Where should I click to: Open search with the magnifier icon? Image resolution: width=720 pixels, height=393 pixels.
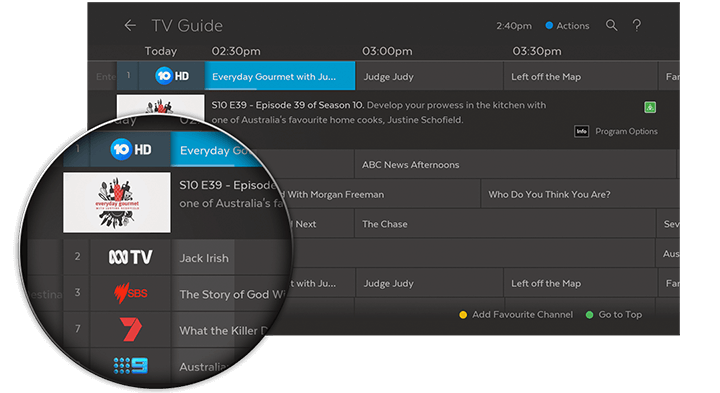pyautogui.click(x=611, y=25)
